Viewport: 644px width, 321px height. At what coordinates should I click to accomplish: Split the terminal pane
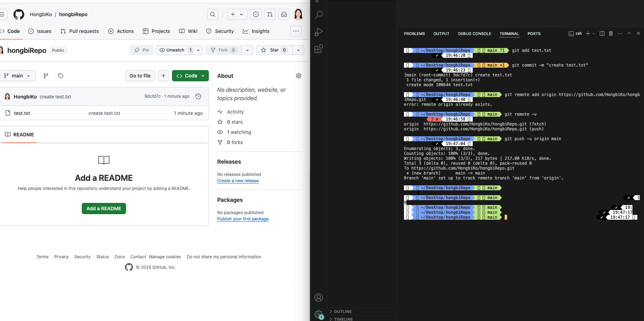[602, 34]
